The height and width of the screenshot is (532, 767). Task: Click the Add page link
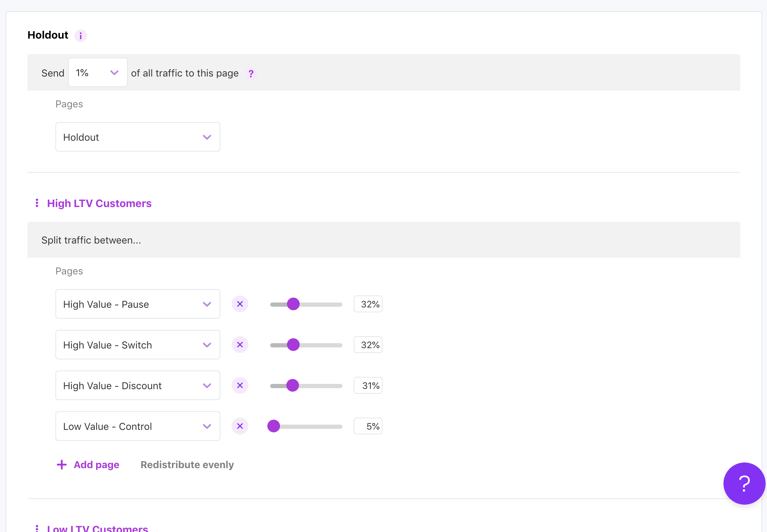coord(88,465)
